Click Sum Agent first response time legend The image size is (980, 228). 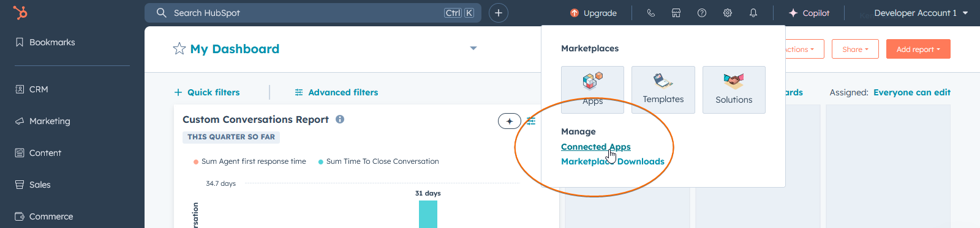[250, 161]
